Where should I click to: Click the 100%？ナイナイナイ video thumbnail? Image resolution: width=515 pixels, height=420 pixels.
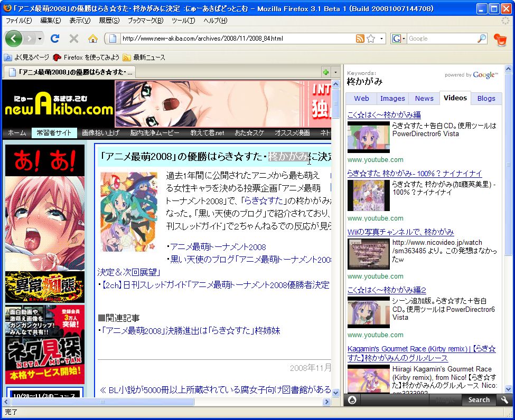[x=369, y=196]
